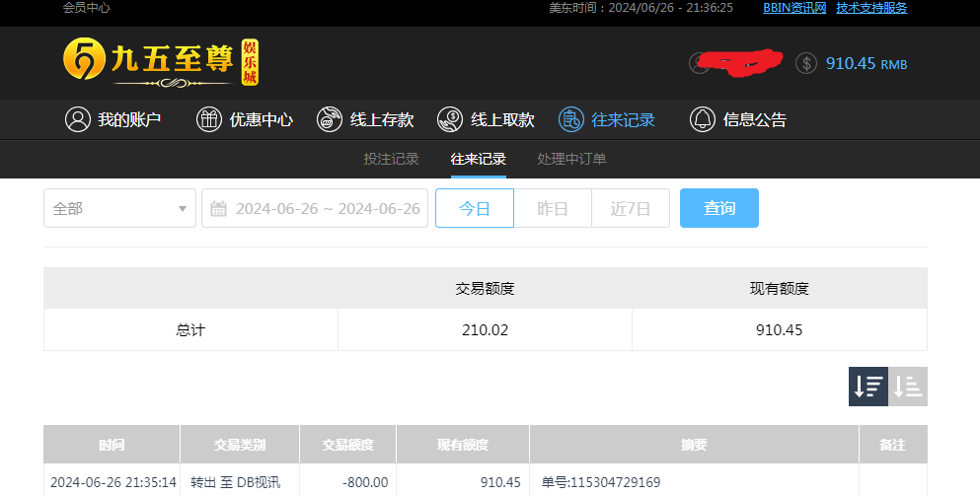Click the 优惠中心 gift icon

tap(209, 120)
